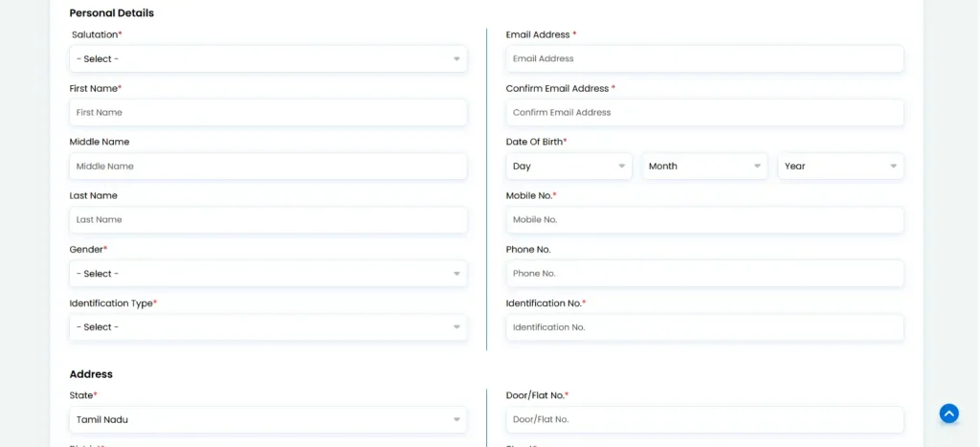Viewport: 980px width, 447px height.
Task: Click the Gender field label
Action: click(x=88, y=250)
